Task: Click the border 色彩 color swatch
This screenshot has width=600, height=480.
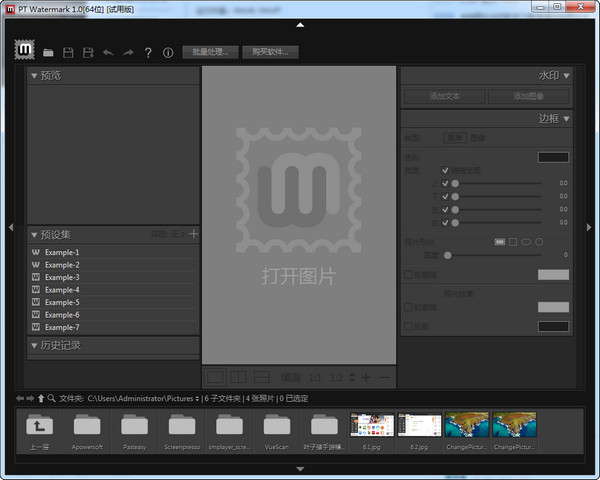Action: tap(553, 157)
